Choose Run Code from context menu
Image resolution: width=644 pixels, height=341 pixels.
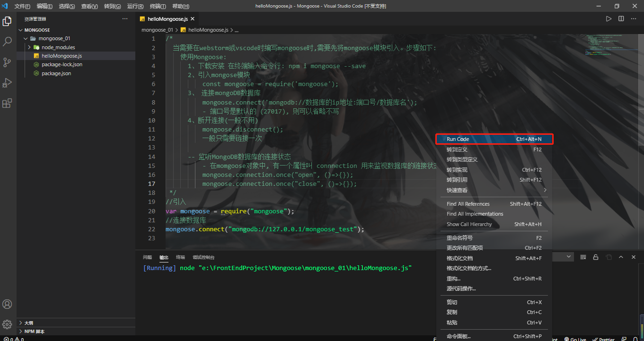click(494, 139)
